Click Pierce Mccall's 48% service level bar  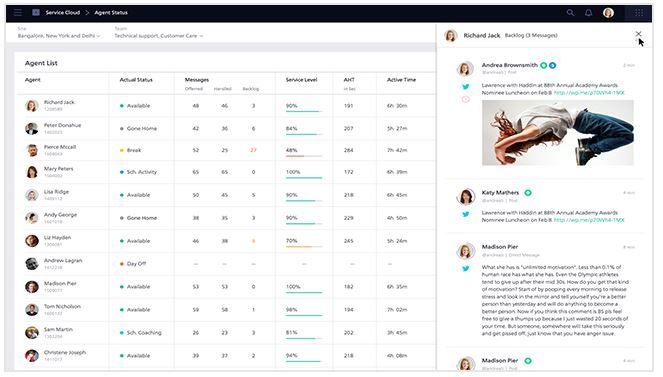304,156
